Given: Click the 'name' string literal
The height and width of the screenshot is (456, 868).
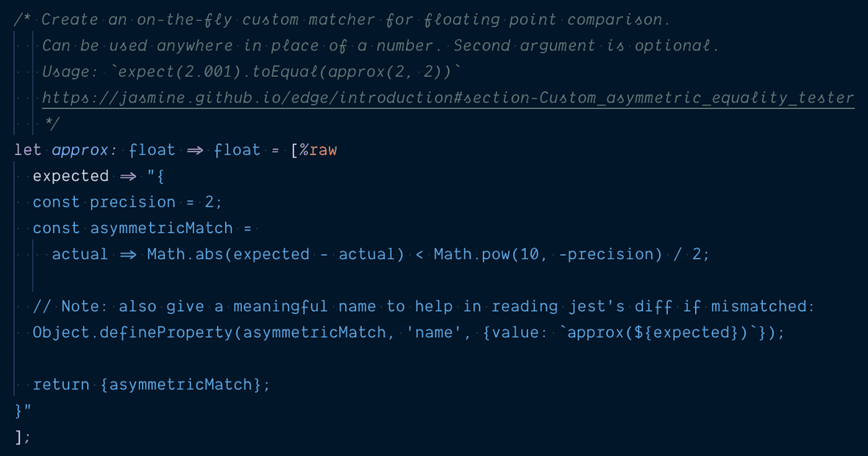Looking at the screenshot, I should [434, 332].
